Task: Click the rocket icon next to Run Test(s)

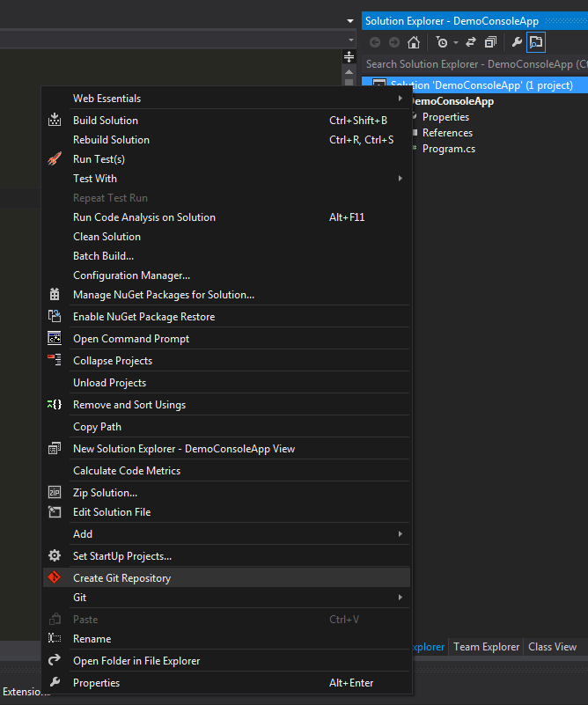Action: tap(55, 159)
